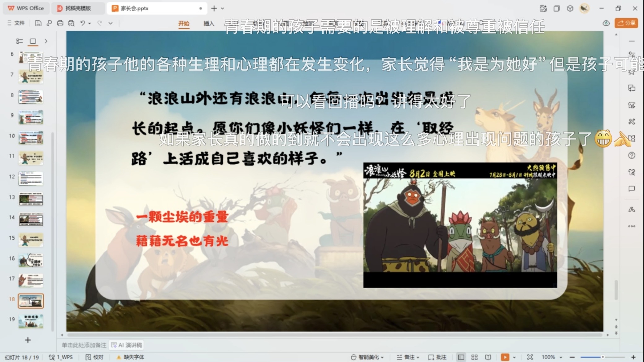Switch to normal view mode
This screenshot has height=362, width=644.
click(461, 357)
